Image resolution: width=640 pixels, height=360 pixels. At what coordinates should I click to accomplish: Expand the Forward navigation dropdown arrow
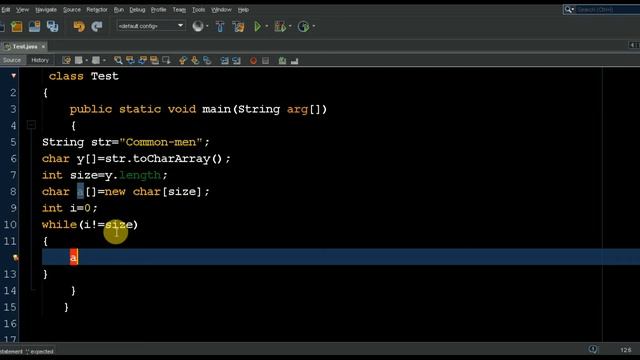pos(104,61)
